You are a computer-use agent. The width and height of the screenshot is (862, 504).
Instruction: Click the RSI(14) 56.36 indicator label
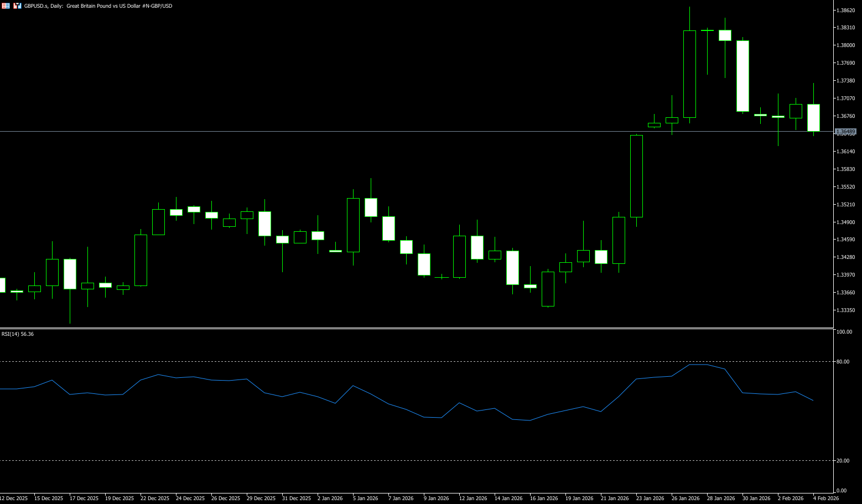pyautogui.click(x=18, y=334)
